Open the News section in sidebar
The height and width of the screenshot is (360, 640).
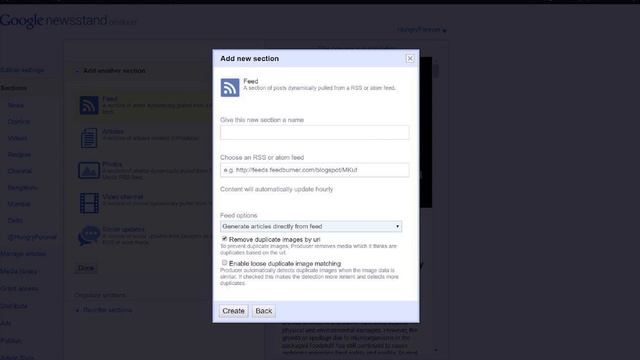[x=16, y=105]
